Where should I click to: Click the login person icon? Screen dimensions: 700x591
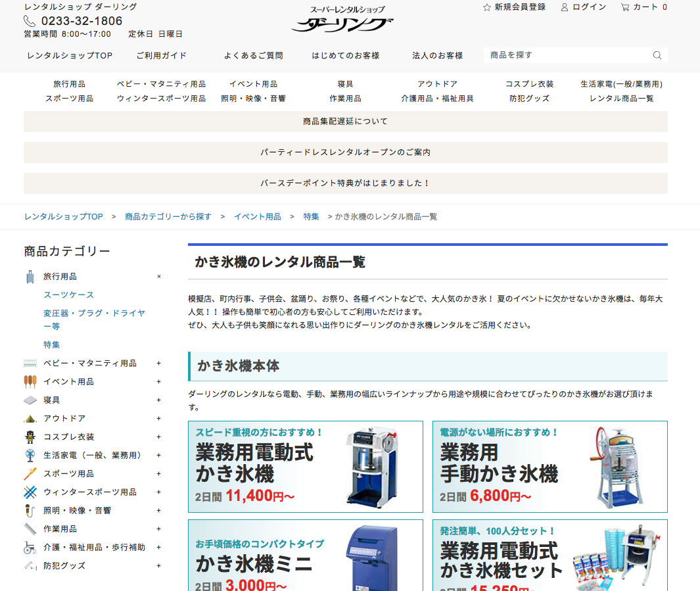tap(565, 7)
